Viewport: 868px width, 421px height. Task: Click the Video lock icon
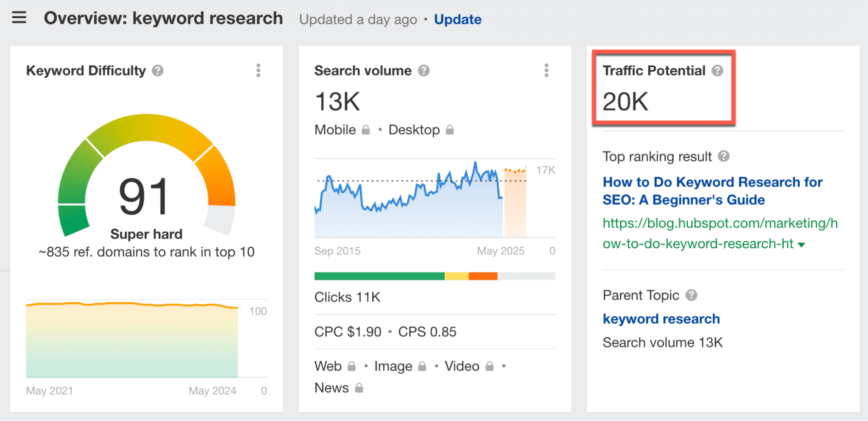[x=489, y=366]
